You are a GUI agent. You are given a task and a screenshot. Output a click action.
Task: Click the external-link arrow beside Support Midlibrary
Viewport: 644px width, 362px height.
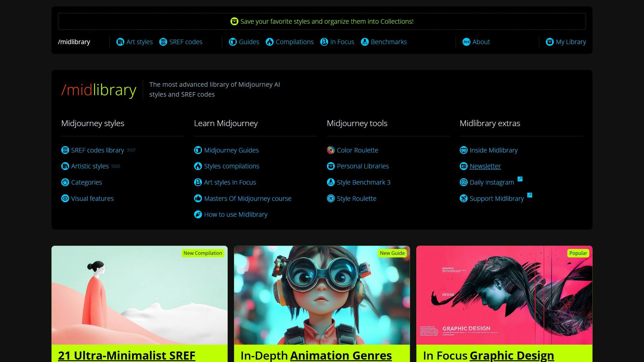coord(530,195)
